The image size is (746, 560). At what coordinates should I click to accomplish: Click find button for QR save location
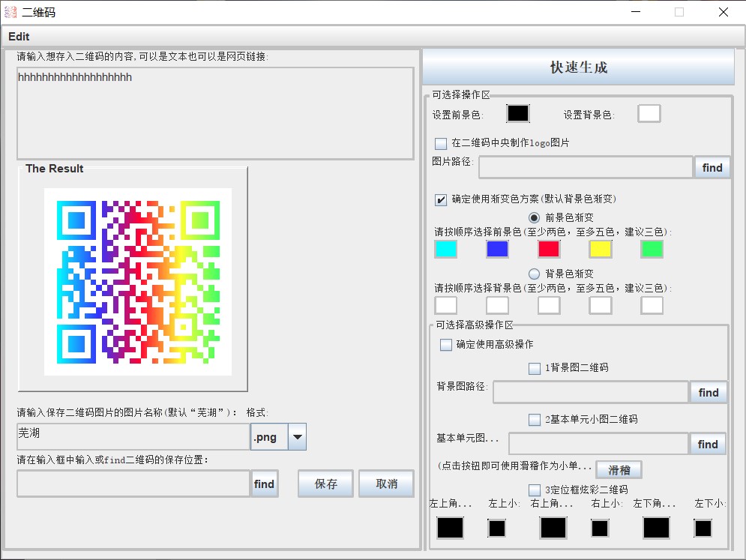coord(264,484)
